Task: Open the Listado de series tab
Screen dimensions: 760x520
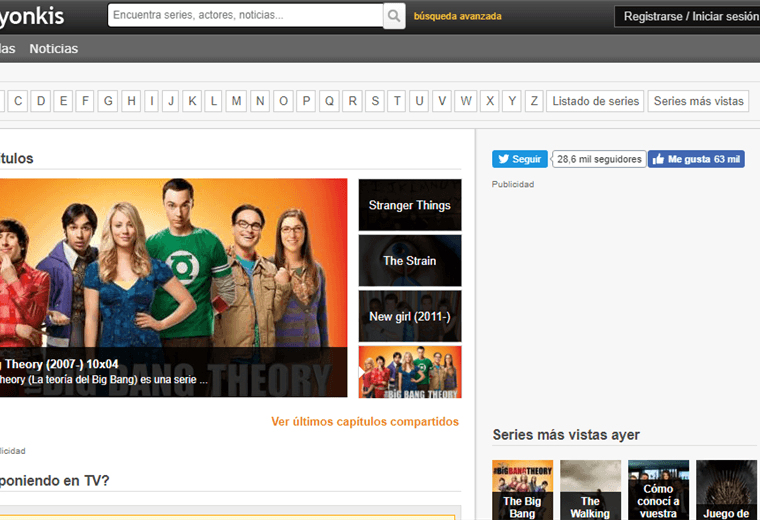Action: click(595, 101)
